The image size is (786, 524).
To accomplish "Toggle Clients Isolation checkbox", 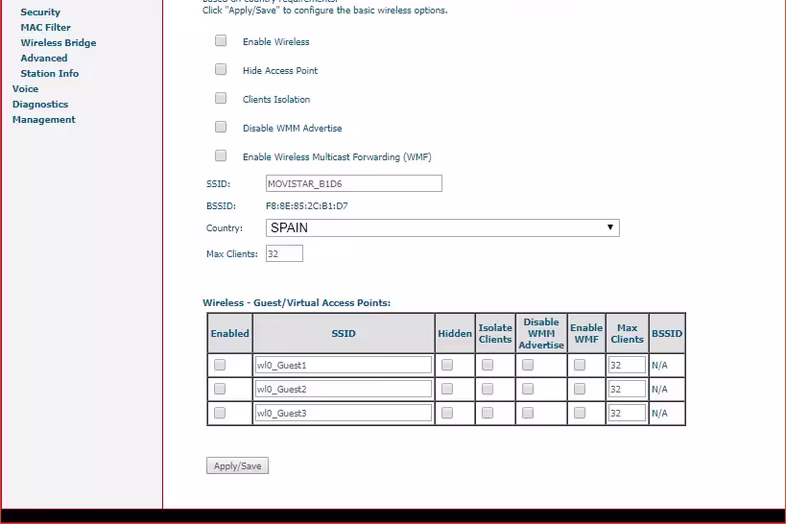I will [x=221, y=98].
